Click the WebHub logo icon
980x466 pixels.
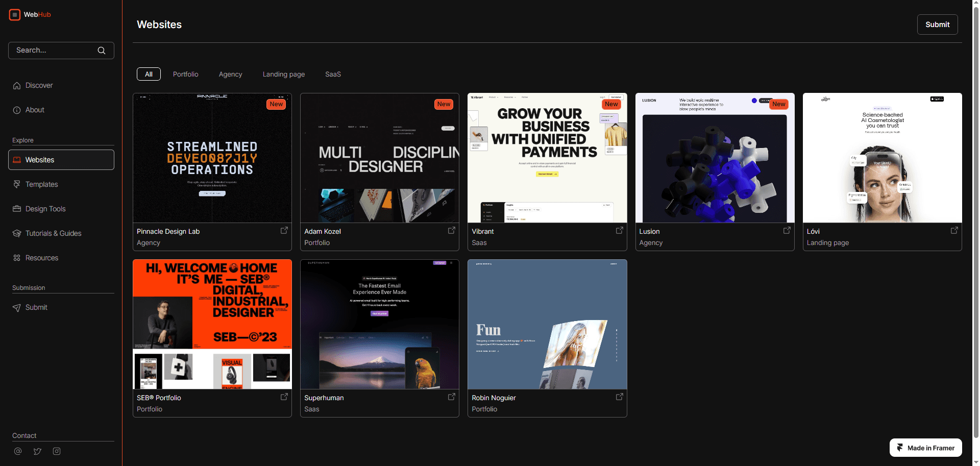[15, 15]
